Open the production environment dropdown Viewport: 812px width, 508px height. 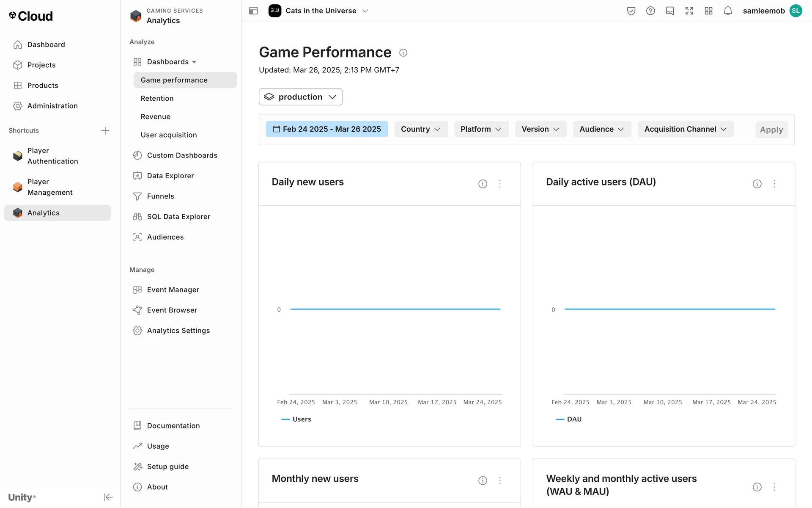click(x=300, y=97)
